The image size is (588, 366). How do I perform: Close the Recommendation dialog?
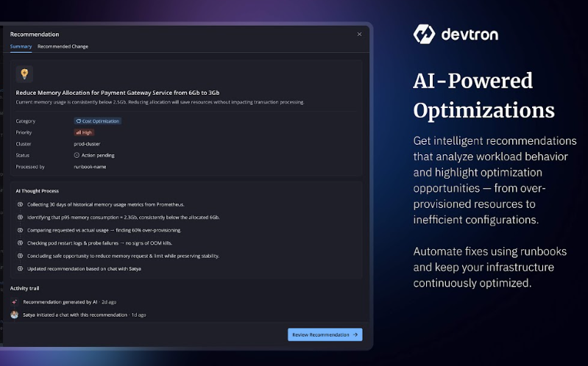point(359,34)
